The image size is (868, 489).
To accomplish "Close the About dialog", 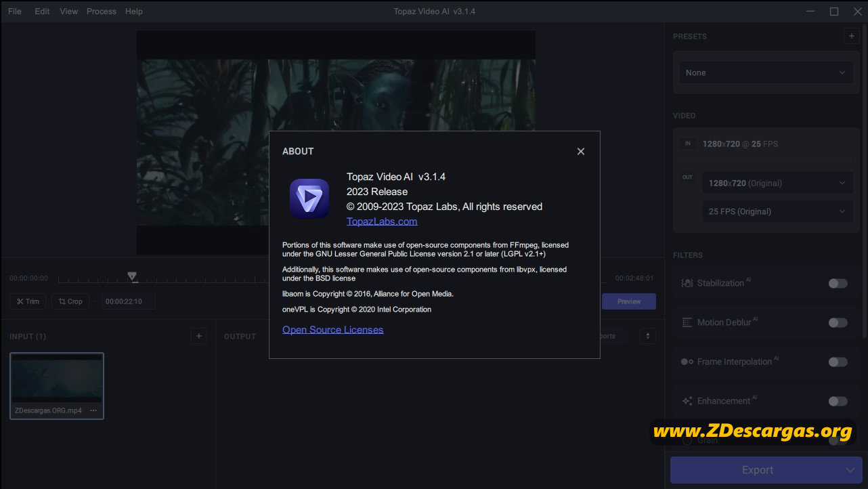I will [x=580, y=152].
